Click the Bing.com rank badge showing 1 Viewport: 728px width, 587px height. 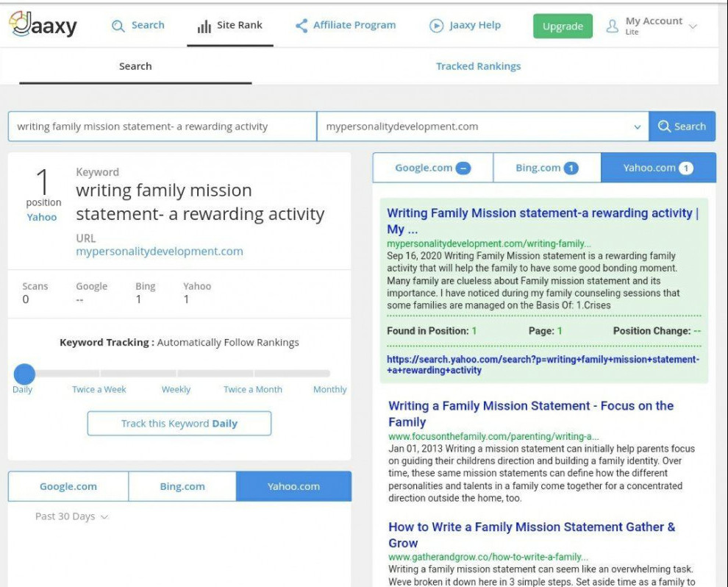[571, 168]
